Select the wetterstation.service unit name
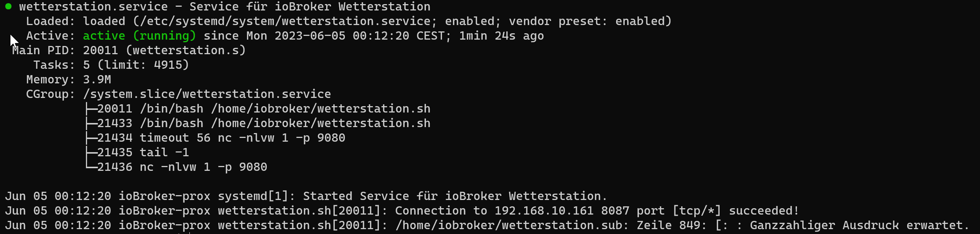980x234 pixels. [93, 7]
